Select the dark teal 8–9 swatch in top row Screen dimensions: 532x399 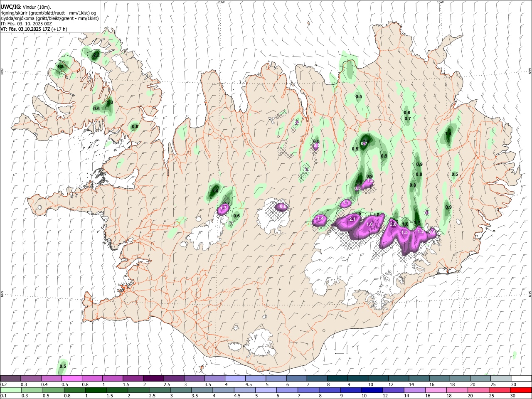point(337,378)
